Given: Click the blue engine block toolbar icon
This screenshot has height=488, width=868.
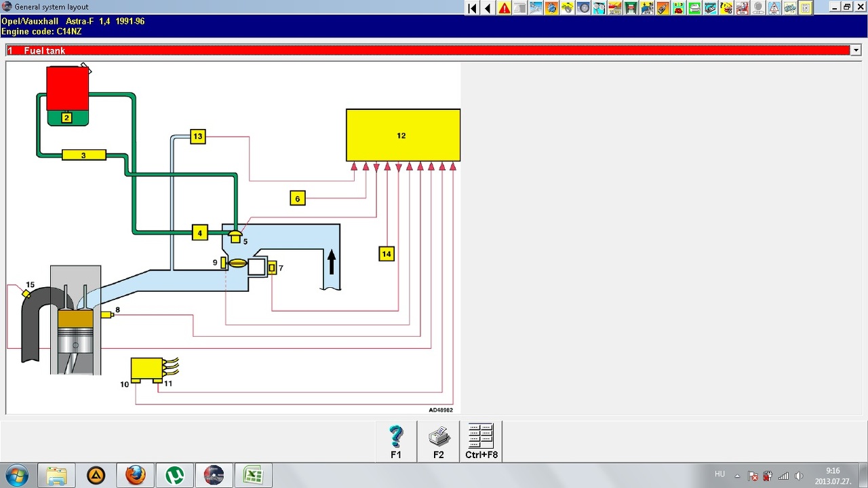Looking at the screenshot, I should (x=789, y=8).
